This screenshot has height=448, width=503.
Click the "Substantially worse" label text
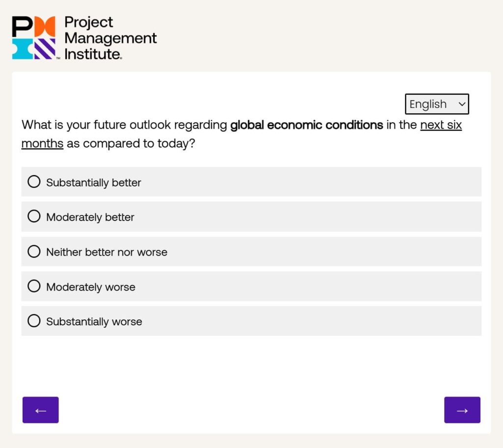[x=94, y=322]
